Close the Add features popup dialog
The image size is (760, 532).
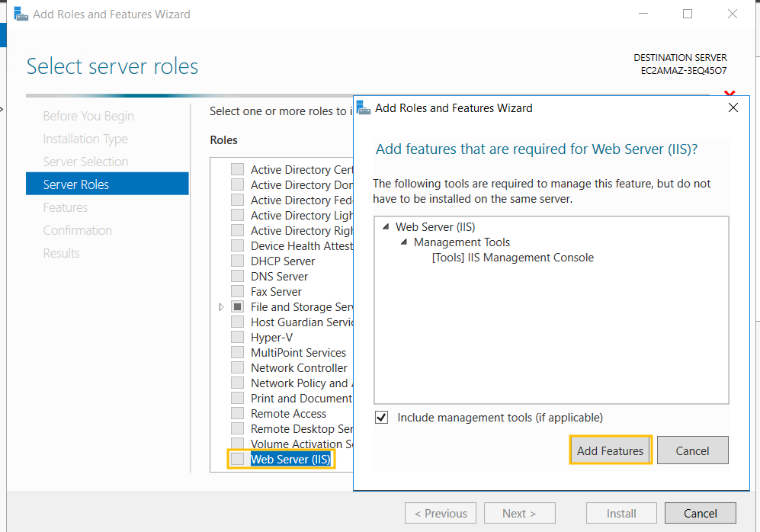733,107
